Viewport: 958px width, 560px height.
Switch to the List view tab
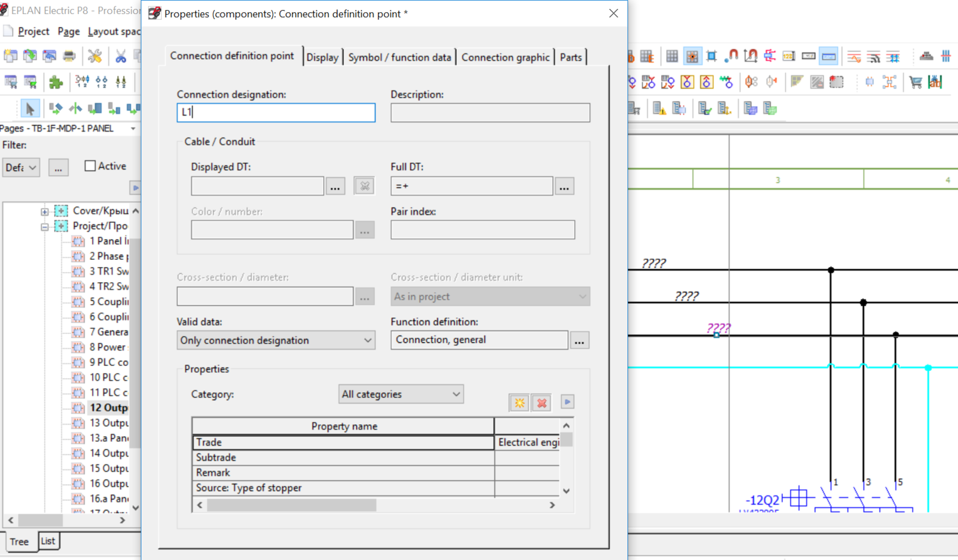point(48,541)
